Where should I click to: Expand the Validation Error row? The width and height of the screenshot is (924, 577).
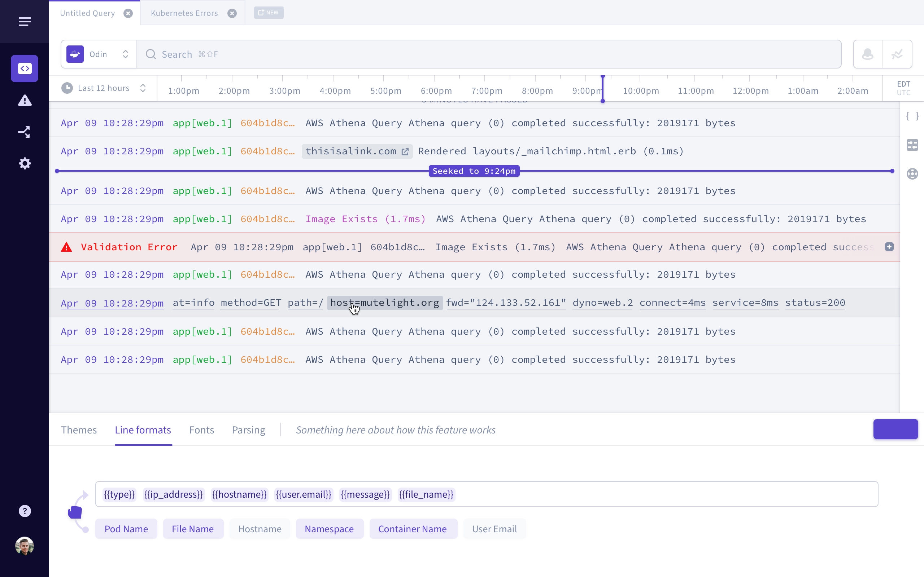(x=889, y=247)
